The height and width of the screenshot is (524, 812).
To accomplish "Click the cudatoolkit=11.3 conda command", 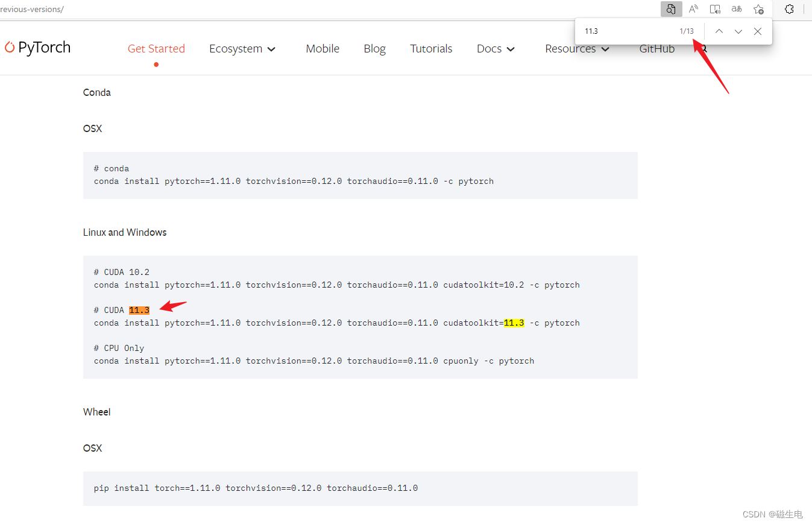I will pyautogui.click(x=337, y=323).
